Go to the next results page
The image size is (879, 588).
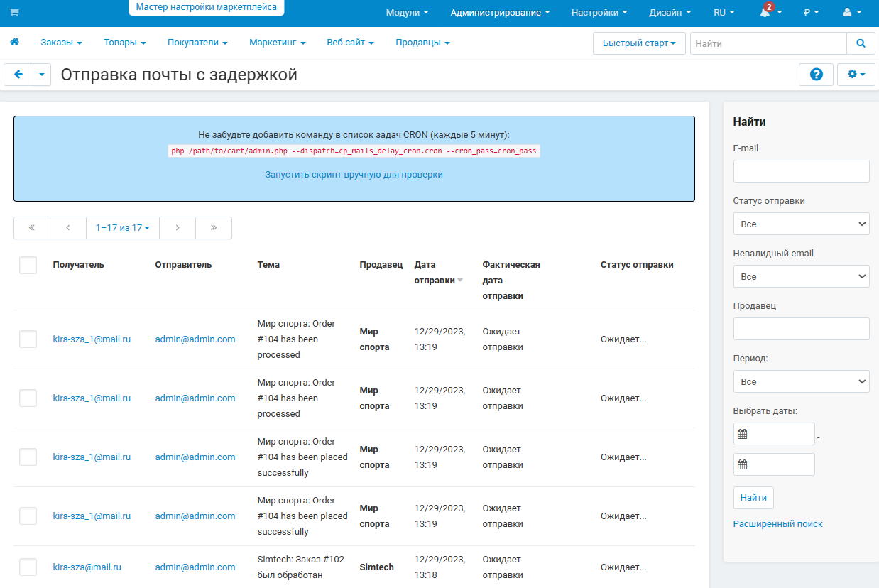pos(178,228)
